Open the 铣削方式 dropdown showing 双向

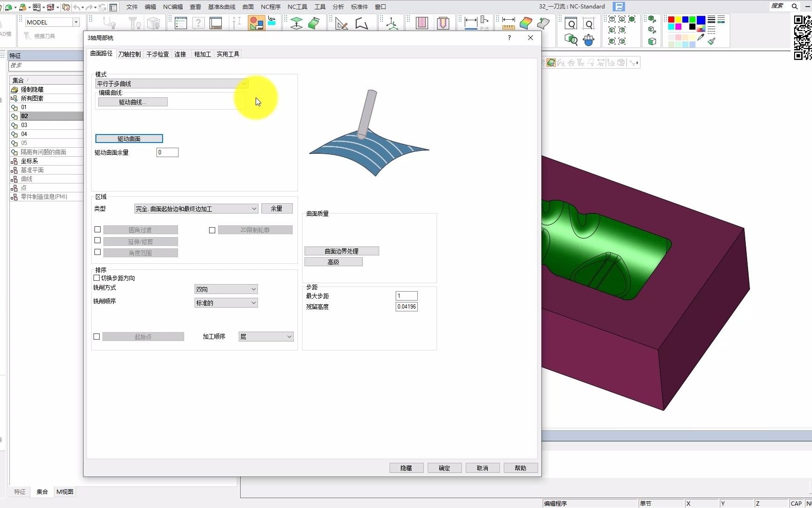(226, 289)
